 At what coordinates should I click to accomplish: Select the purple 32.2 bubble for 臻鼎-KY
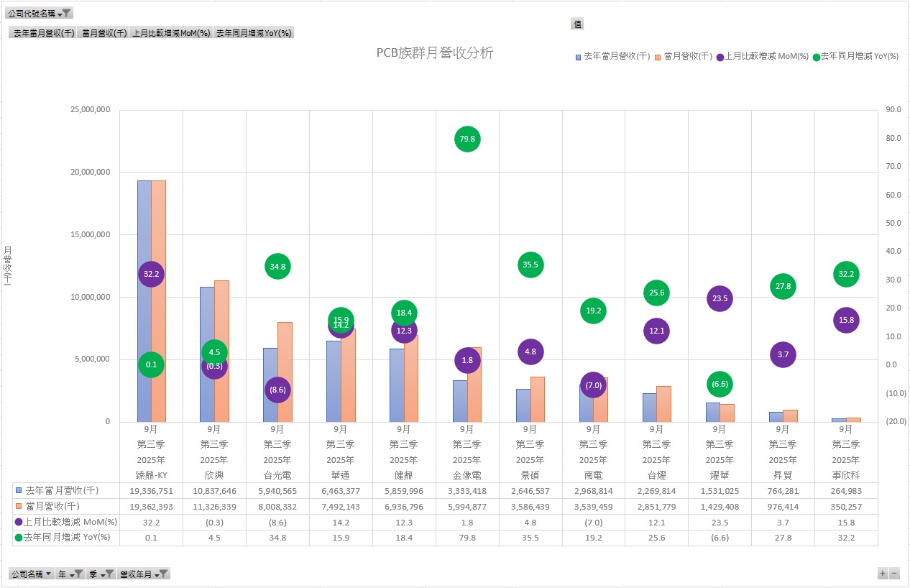[151, 274]
